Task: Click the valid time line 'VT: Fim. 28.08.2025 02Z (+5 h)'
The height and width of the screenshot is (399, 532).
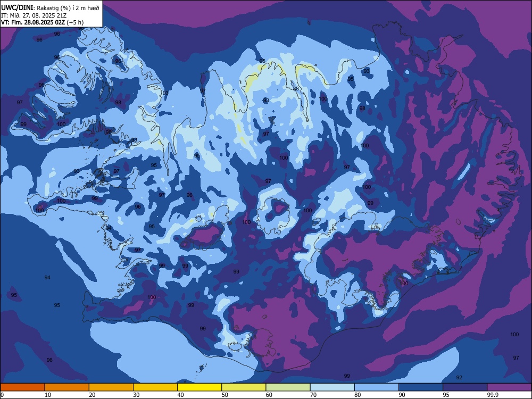Action: tap(43, 22)
